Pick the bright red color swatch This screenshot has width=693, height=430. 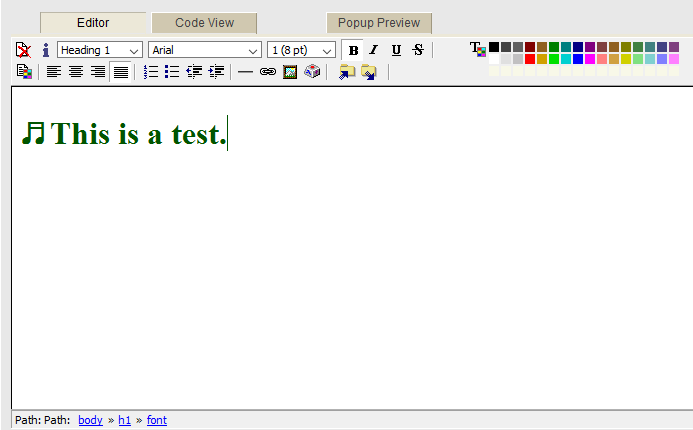(x=530, y=59)
